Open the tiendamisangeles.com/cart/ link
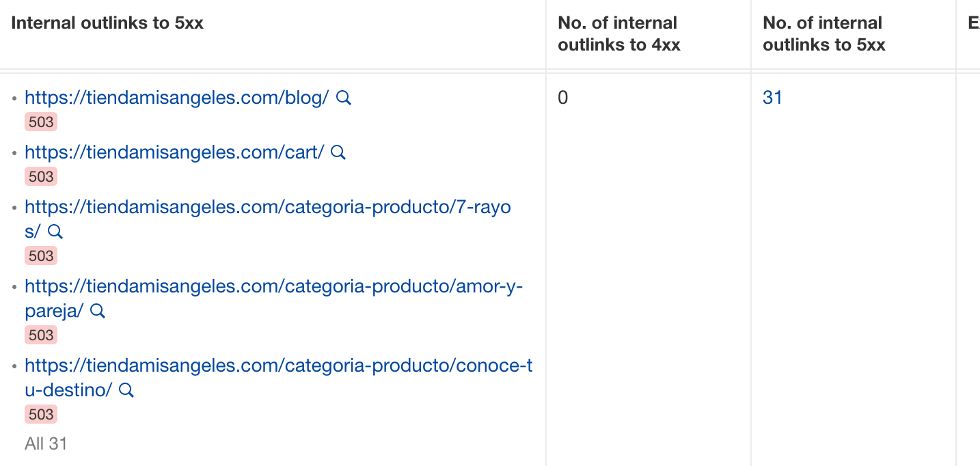 coord(174,152)
